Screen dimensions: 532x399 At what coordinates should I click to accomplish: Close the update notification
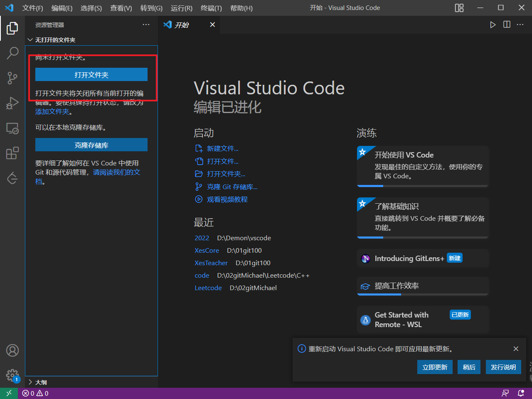coord(516,349)
